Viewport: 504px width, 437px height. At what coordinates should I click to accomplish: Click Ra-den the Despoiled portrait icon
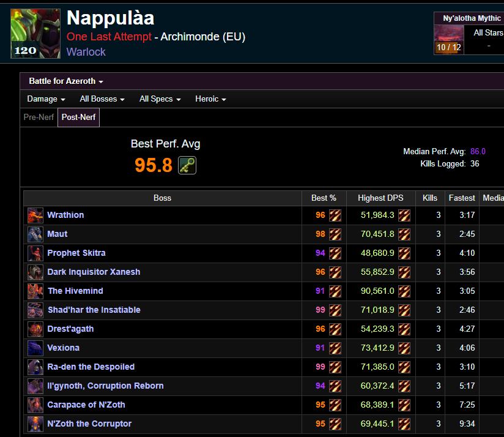(35, 367)
